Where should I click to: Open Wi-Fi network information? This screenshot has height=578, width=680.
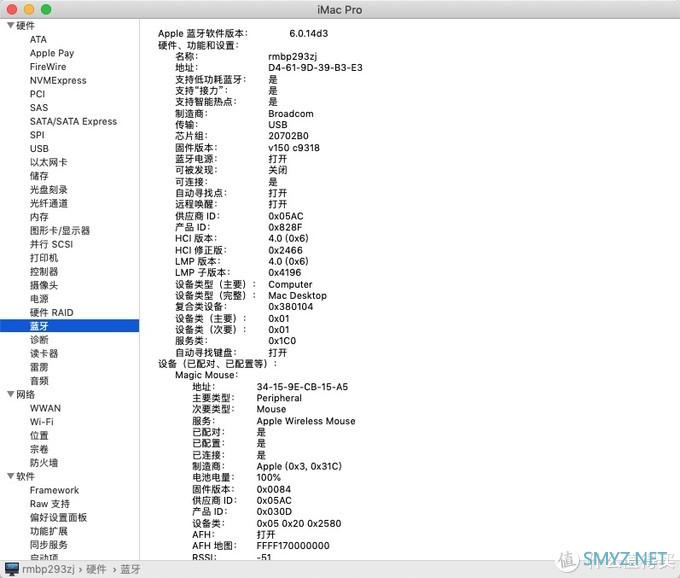pyautogui.click(x=42, y=421)
